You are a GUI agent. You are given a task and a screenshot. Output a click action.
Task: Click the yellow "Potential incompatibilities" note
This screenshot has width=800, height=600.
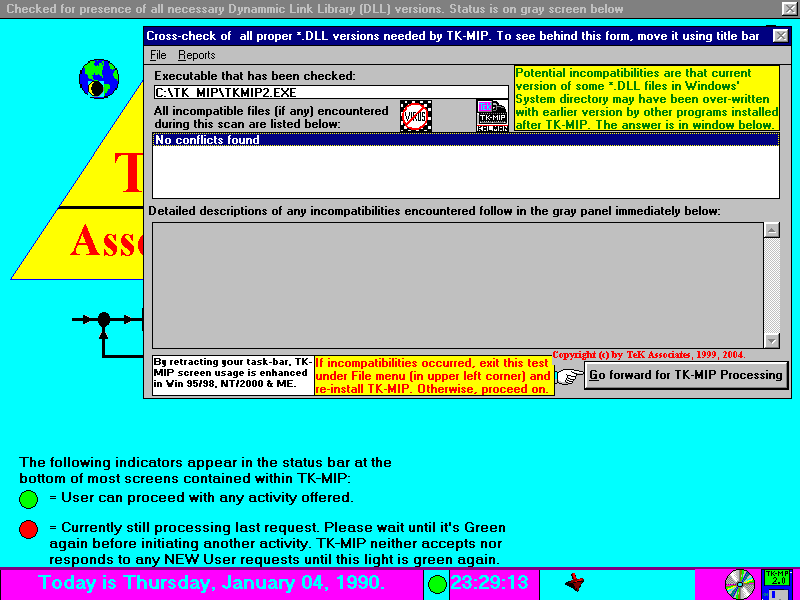click(647, 99)
